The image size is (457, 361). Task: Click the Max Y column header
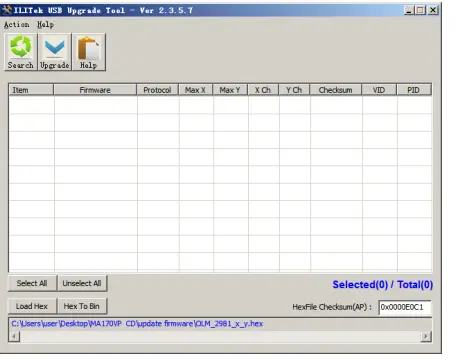pyautogui.click(x=230, y=90)
